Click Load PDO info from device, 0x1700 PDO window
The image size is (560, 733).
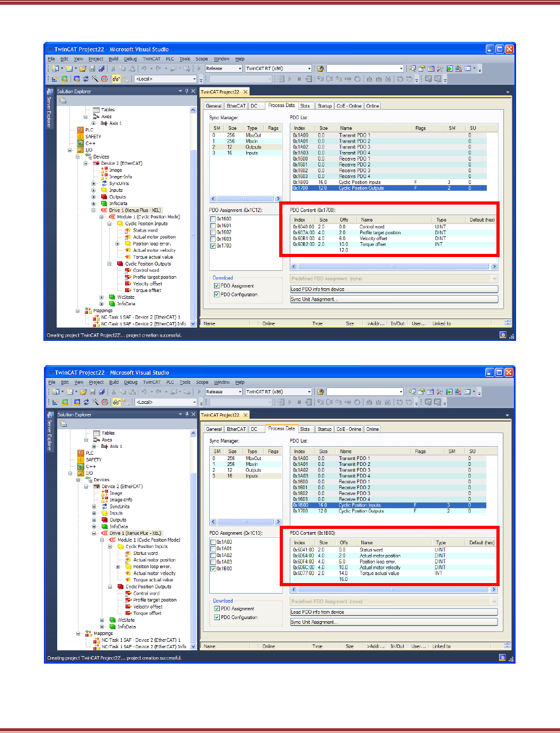pyautogui.click(x=394, y=289)
